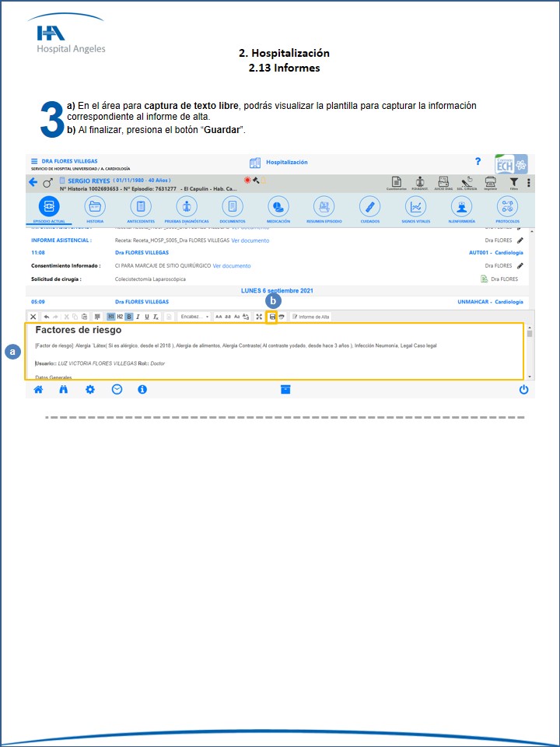560x747 pixels.
Task: Toggle italic formatting in editor toolbar
Action: pyautogui.click(x=138, y=317)
